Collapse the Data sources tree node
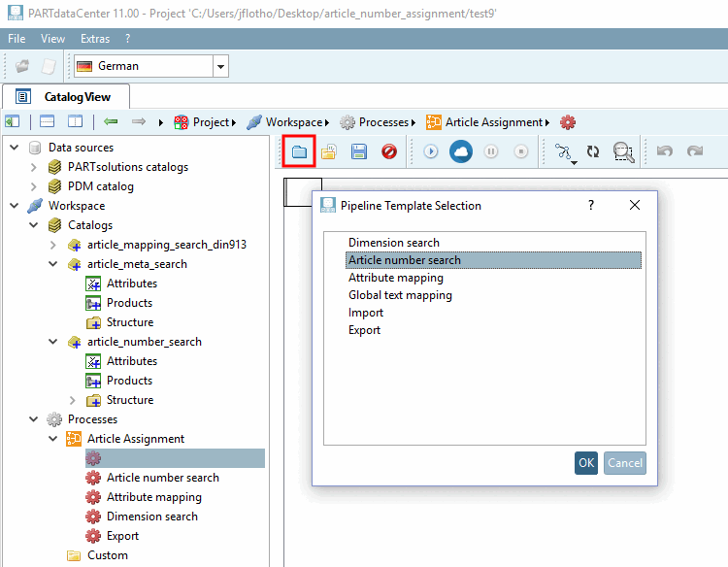728x567 pixels. (x=15, y=148)
